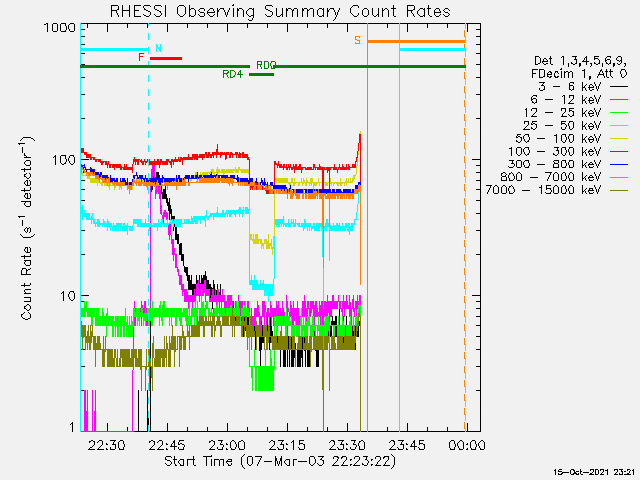
Task: Click the '1' y-axis tick label
Action: (x=72, y=427)
